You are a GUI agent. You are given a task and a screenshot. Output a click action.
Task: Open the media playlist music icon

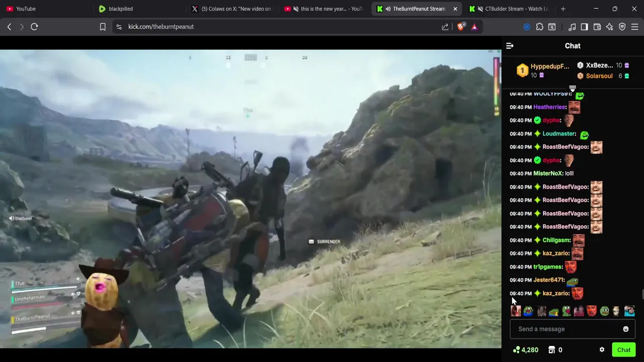click(572, 27)
